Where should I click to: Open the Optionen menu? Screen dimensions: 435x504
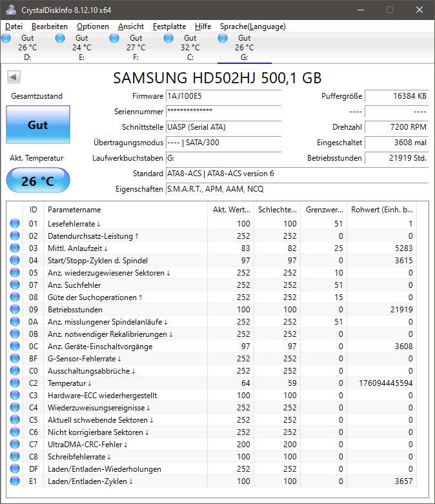pos(93,26)
